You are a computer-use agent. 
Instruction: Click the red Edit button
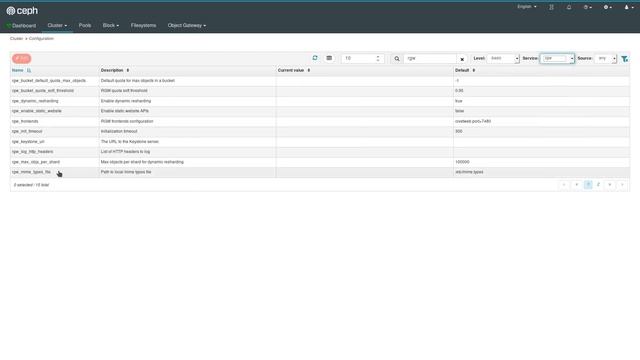[x=22, y=58]
